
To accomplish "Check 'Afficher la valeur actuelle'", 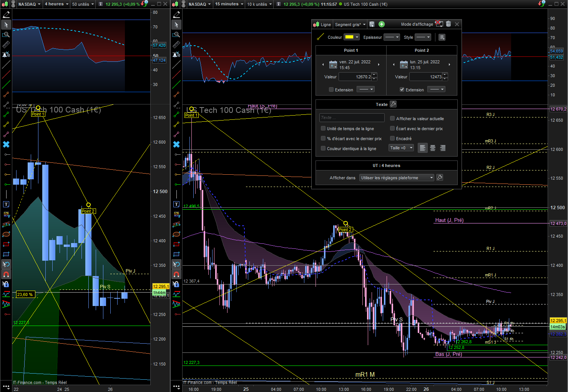I will [392, 119].
